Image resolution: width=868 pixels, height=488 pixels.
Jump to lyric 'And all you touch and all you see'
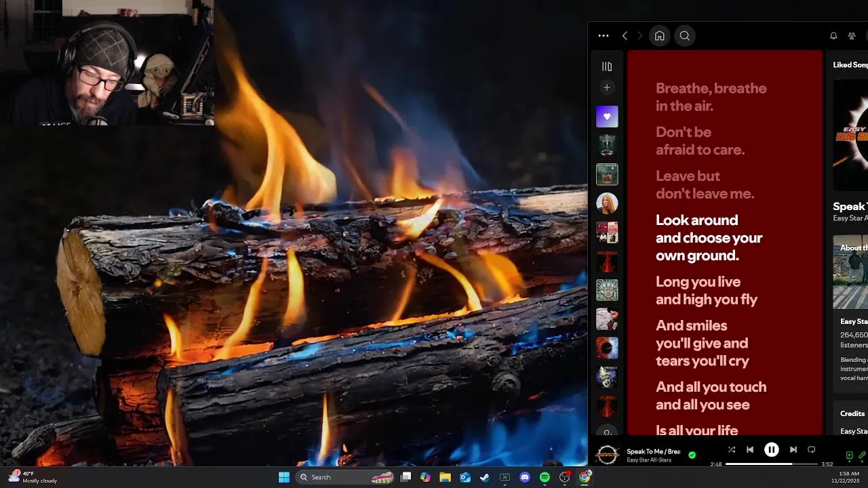tap(711, 396)
